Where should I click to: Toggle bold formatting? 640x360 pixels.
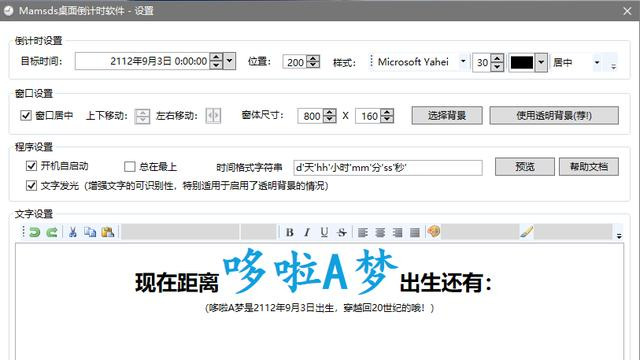coord(289,232)
